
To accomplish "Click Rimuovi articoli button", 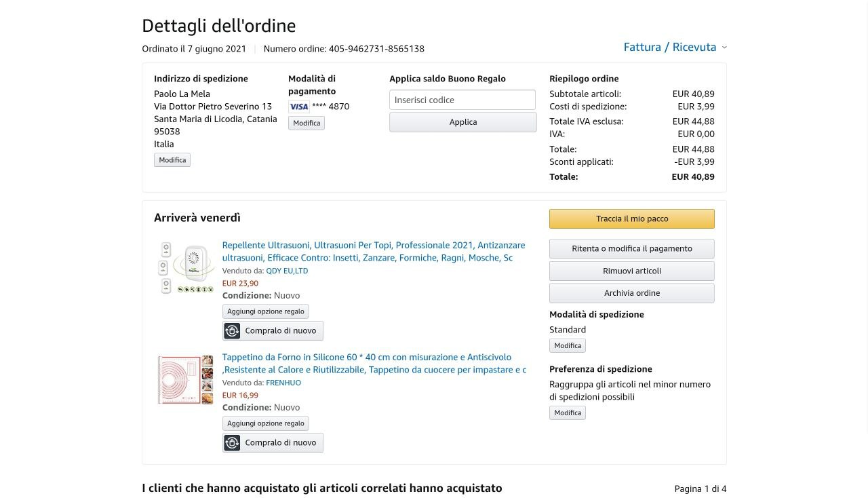I will point(631,271).
